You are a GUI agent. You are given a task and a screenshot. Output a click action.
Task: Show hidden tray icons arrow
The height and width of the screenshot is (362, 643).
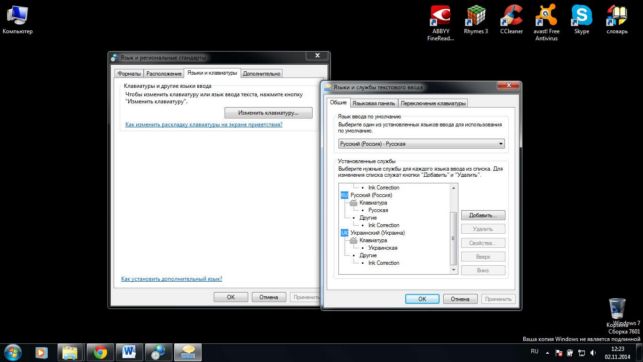point(547,353)
